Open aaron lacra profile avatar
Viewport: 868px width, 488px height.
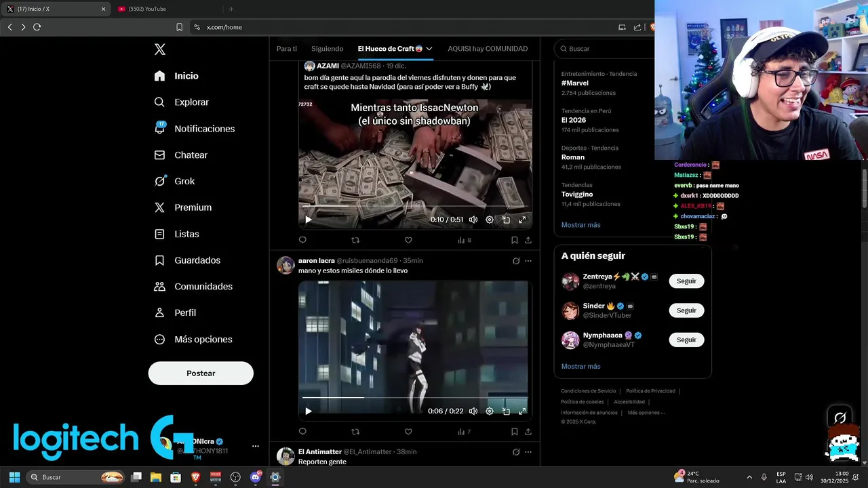[x=285, y=265]
